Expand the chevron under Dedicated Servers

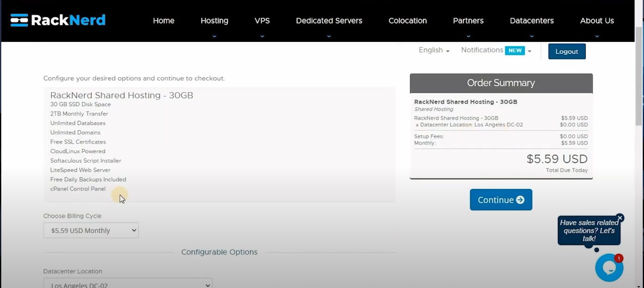pos(329,36)
